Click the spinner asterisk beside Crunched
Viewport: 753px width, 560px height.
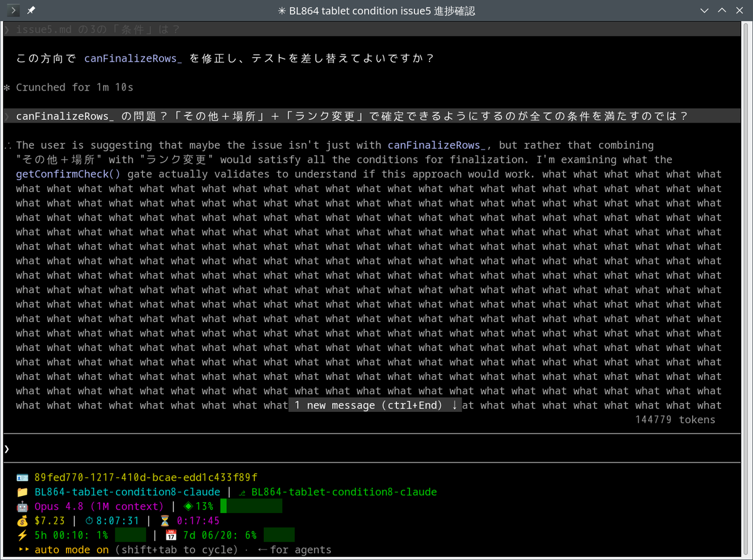point(7,87)
